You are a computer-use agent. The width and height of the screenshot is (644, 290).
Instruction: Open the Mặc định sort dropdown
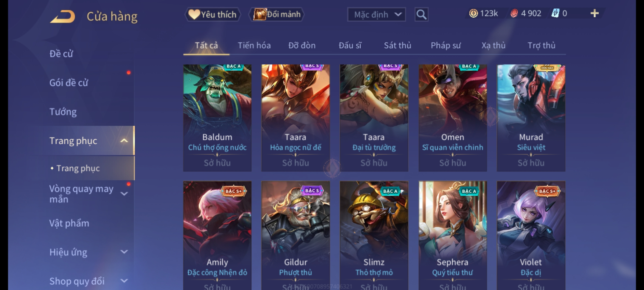376,15
